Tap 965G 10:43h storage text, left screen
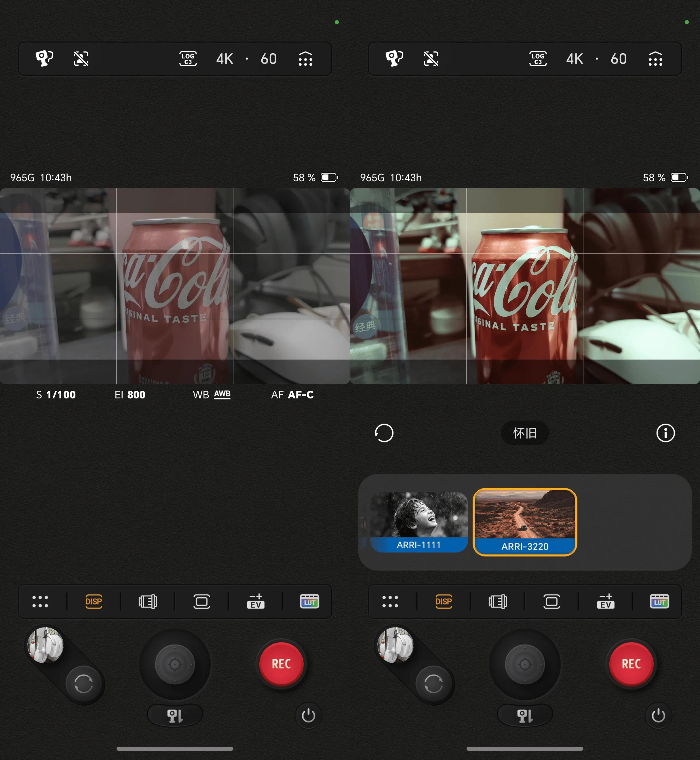Viewport: 700px width, 760px height. pyautogui.click(x=41, y=177)
